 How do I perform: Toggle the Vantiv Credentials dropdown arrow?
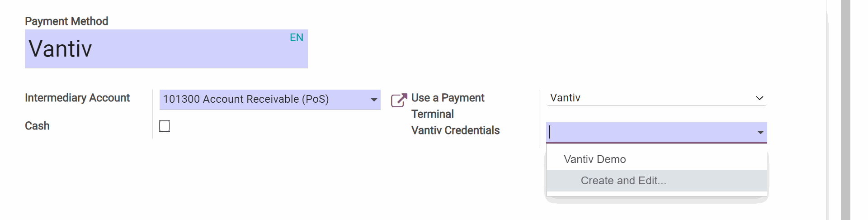tap(760, 133)
